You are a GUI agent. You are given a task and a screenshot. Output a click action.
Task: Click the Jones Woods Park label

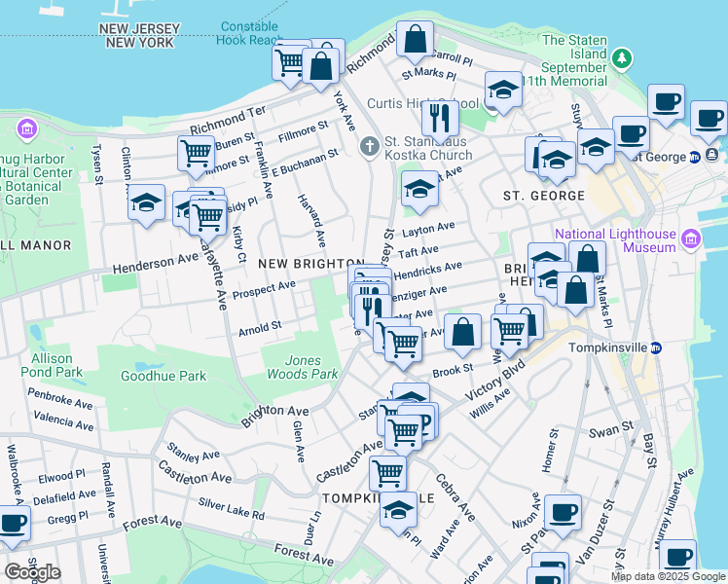[303, 367]
